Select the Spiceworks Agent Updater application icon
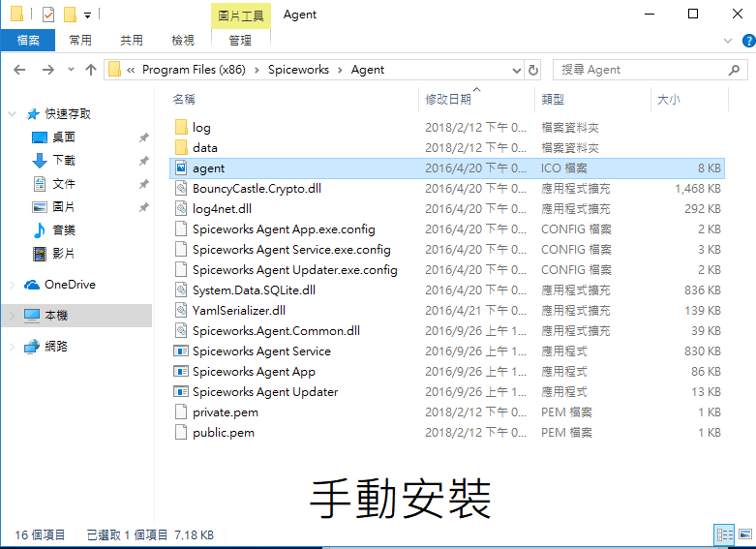Image resolution: width=756 pixels, height=549 pixels. point(181,392)
